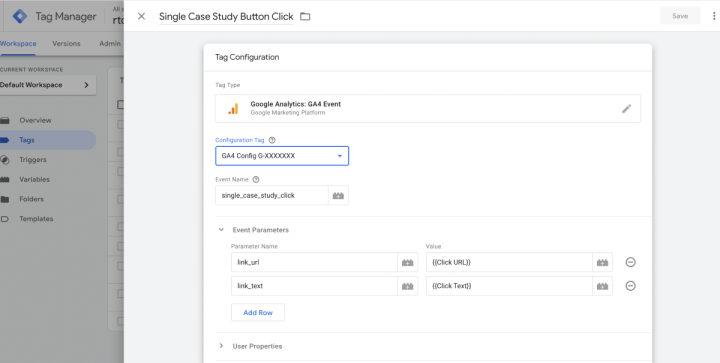Image resolution: width=720 pixels, height=363 pixels.
Task: Open the three-dot more options menu
Action: pyautogui.click(x=714, y=16)
